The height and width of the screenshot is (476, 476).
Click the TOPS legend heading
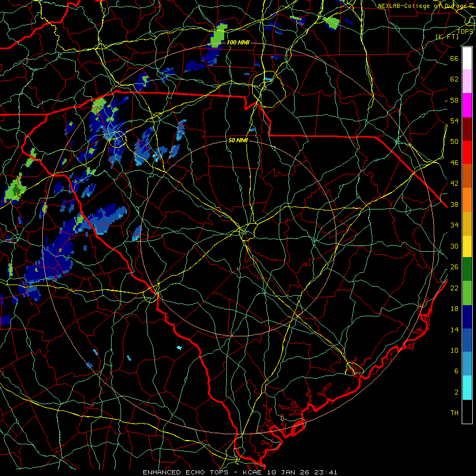(465, 31)
